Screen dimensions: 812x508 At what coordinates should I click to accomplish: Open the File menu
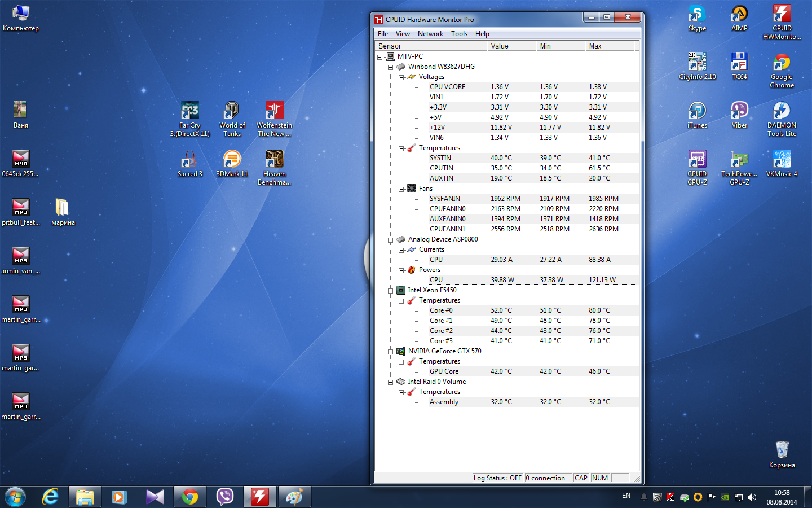tap(383, 34)
